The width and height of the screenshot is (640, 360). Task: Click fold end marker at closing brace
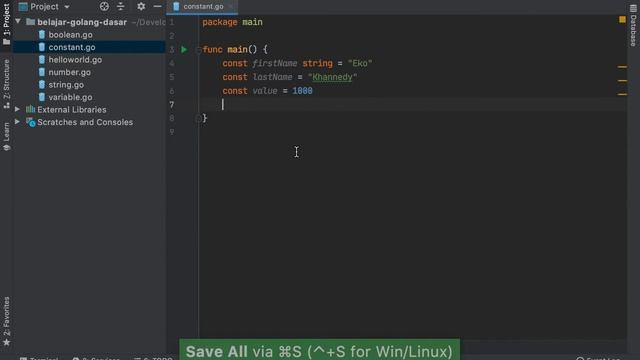pyautogui.click(x=198, y=118)
